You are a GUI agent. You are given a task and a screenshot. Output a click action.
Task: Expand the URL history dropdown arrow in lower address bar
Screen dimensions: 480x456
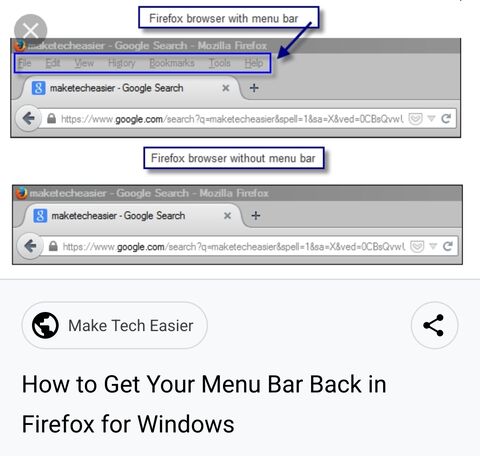tap(433, 246)
